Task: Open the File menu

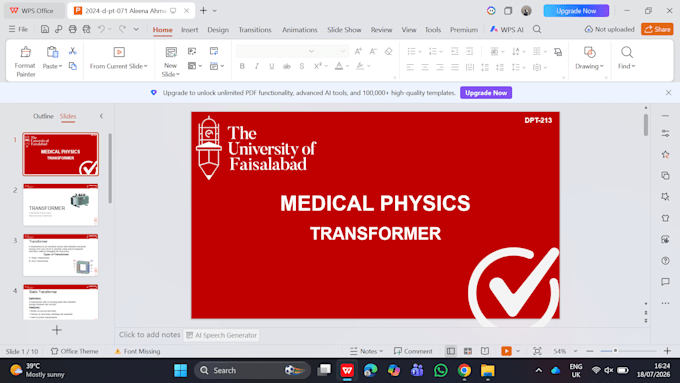Action: click(x=19, y=29)
